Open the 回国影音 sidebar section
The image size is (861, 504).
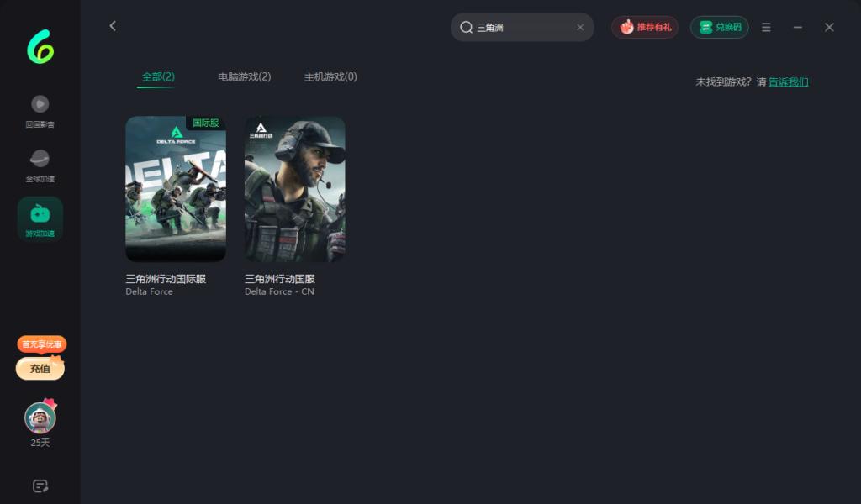pyautogui.click(x=40, y=112)
